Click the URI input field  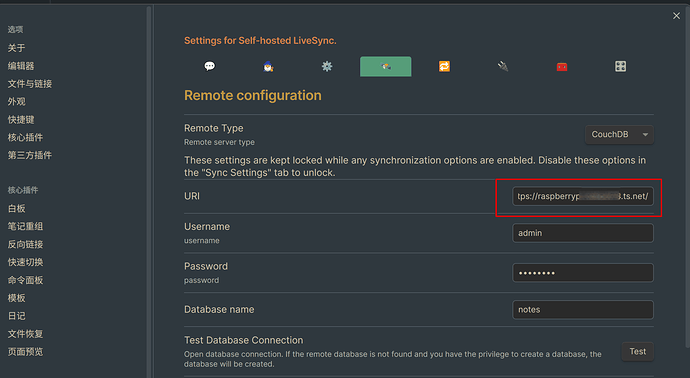[583, 196]
